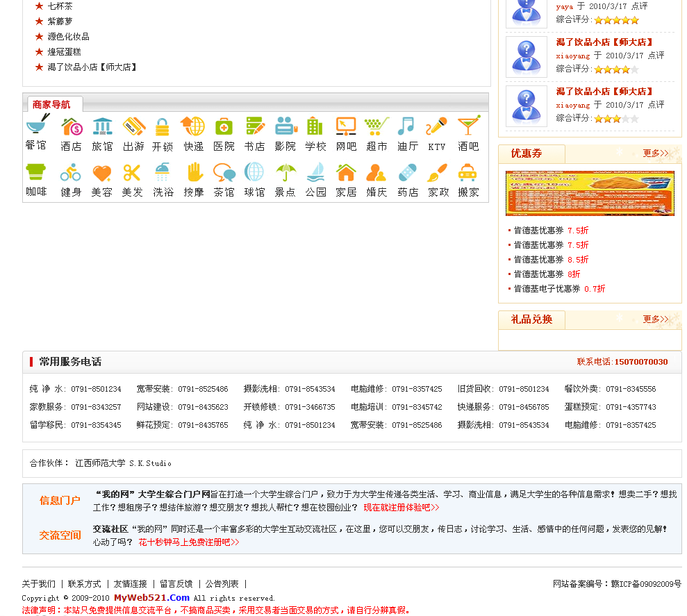Viewport: 687px width, 616px height.
Task: Open the 江西师范大学 partner link
Action: point(100,463)
